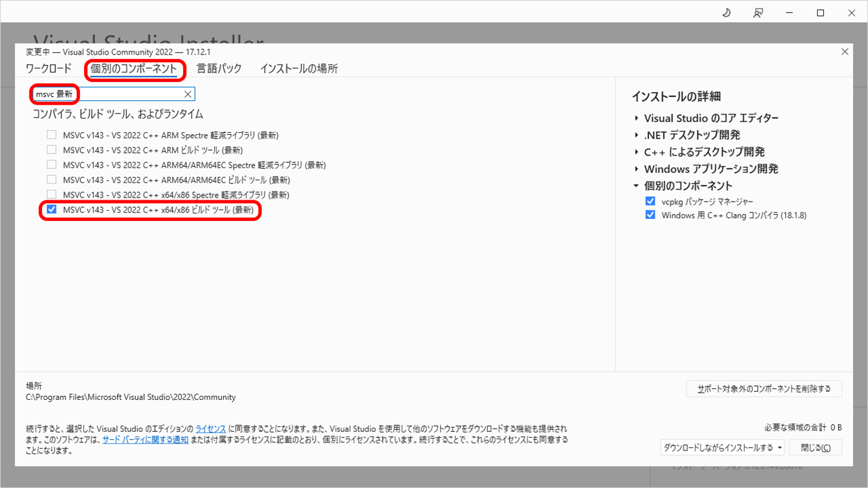Check MSVC v143 C++ ARM build tools

[x=51, y=150]
